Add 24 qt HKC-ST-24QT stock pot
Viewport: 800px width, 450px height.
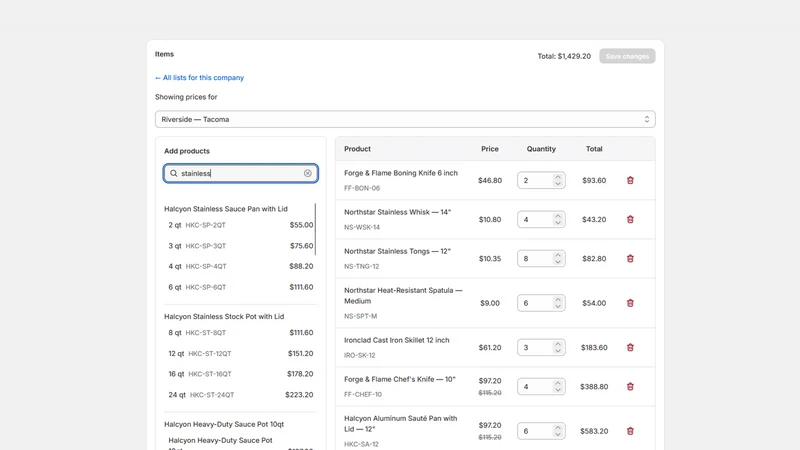tap(241, 395)
